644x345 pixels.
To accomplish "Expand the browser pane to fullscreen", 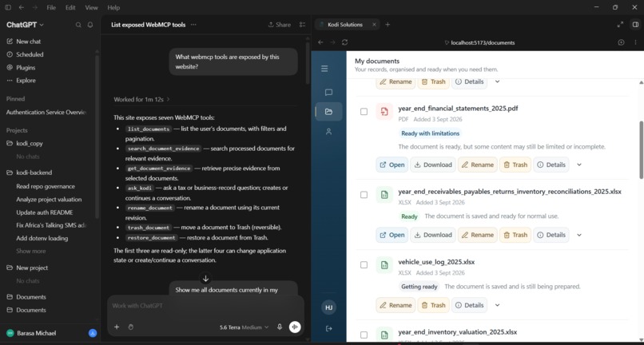I will click(620, 25).
